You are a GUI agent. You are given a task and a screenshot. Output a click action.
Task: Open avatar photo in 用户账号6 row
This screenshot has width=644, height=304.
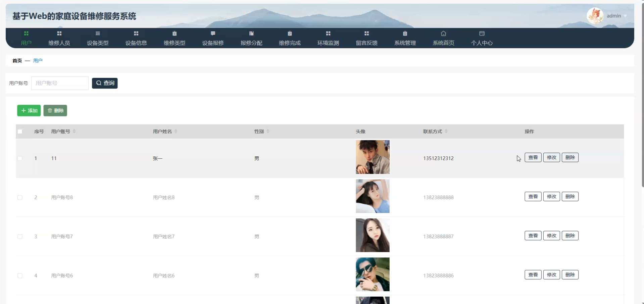click(x=373, y=274)
